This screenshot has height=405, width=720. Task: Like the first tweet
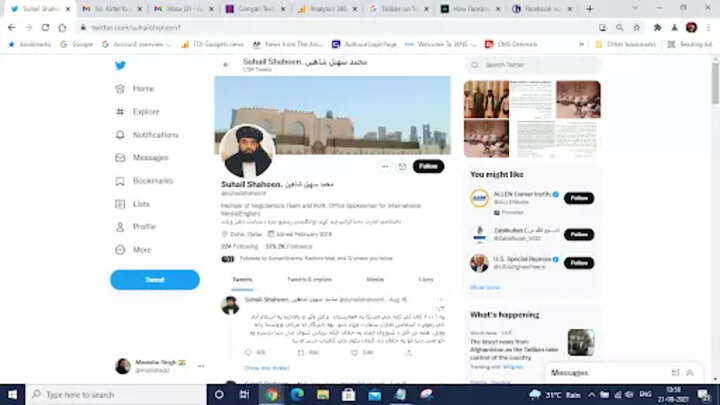click(354, 352)
